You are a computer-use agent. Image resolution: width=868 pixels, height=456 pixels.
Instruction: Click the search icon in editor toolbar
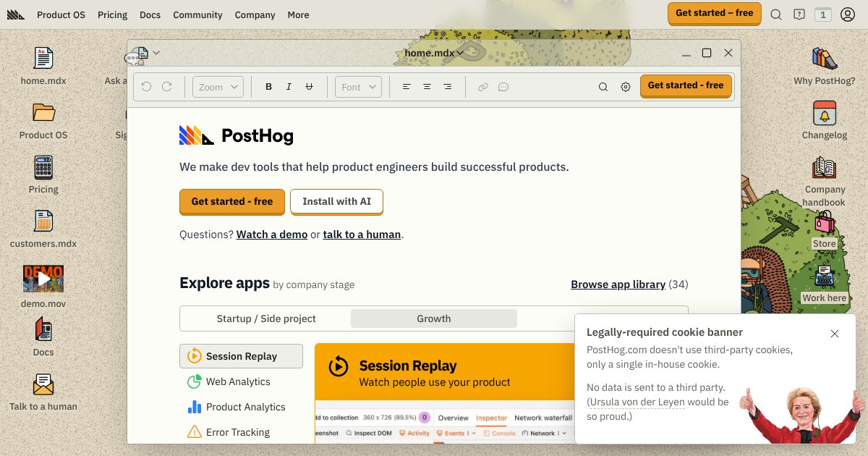603,87
